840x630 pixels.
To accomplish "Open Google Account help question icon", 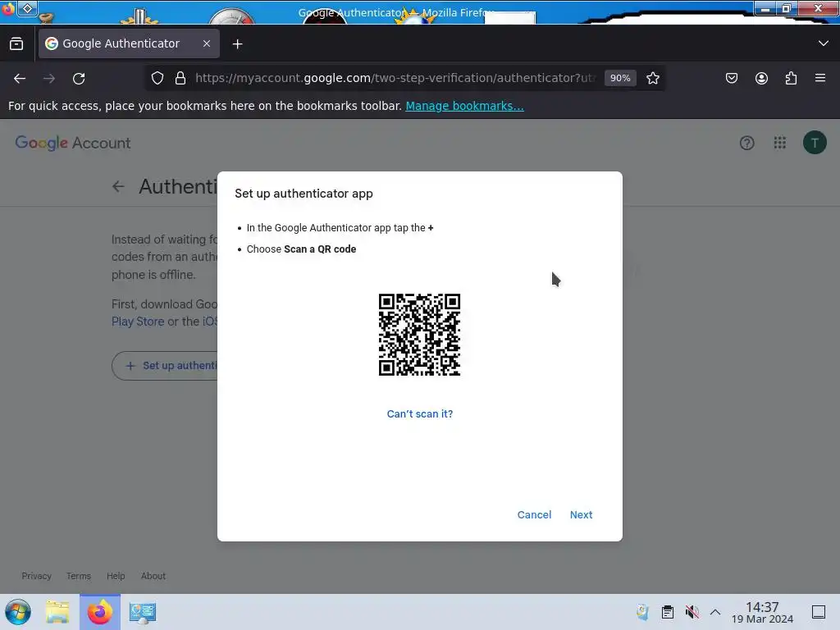I will coord(746,143).
